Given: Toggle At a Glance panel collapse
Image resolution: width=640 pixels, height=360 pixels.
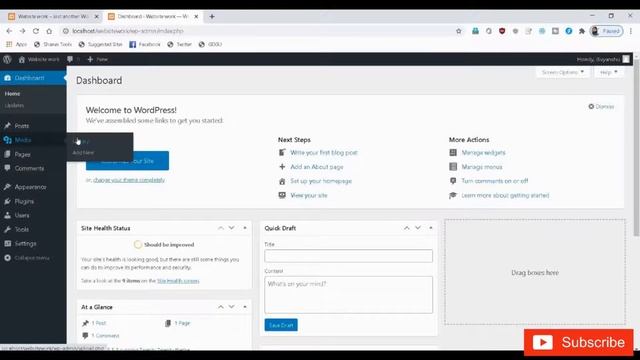Looking at the screenshot, I should (245, 307).
